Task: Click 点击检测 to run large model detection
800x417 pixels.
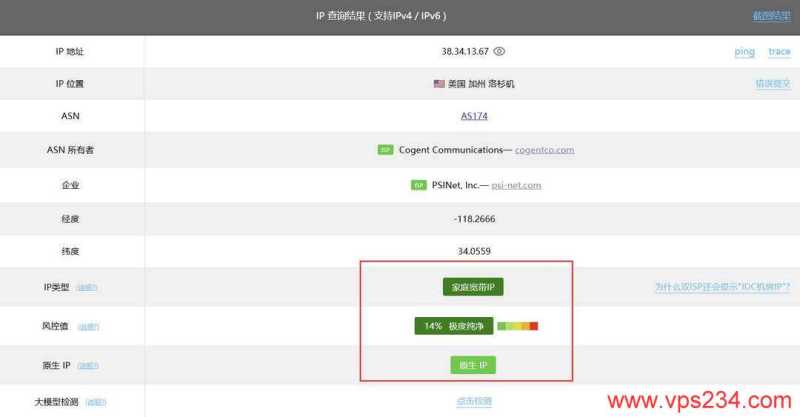Action: 474,401
